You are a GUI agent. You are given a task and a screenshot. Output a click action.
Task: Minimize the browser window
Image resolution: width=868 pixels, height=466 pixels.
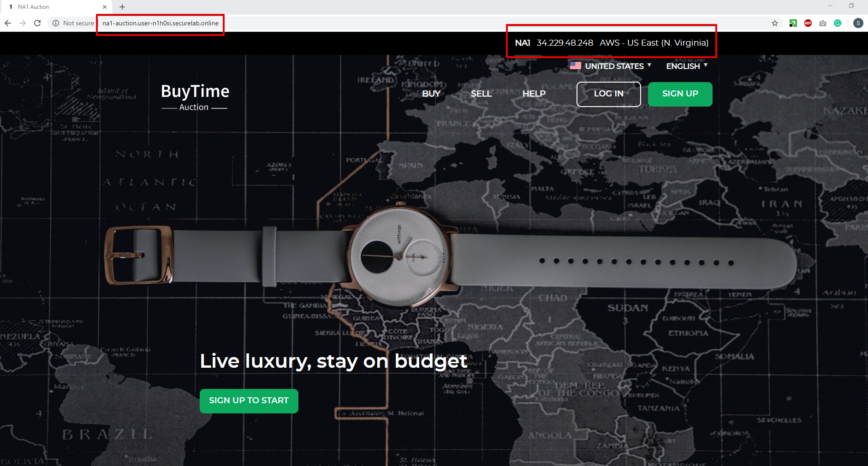point(830,6)
